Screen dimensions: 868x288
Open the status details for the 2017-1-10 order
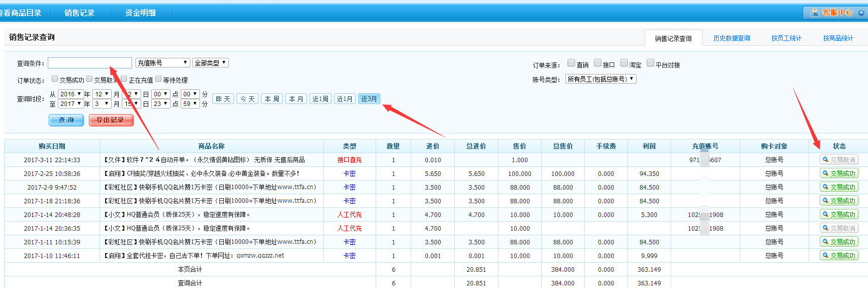(x=839, y=256)
